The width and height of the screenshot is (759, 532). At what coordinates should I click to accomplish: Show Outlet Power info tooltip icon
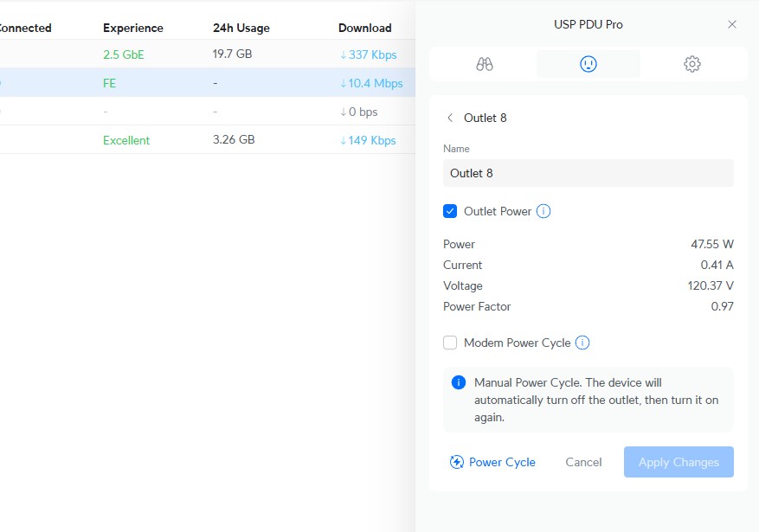[544, 211]
